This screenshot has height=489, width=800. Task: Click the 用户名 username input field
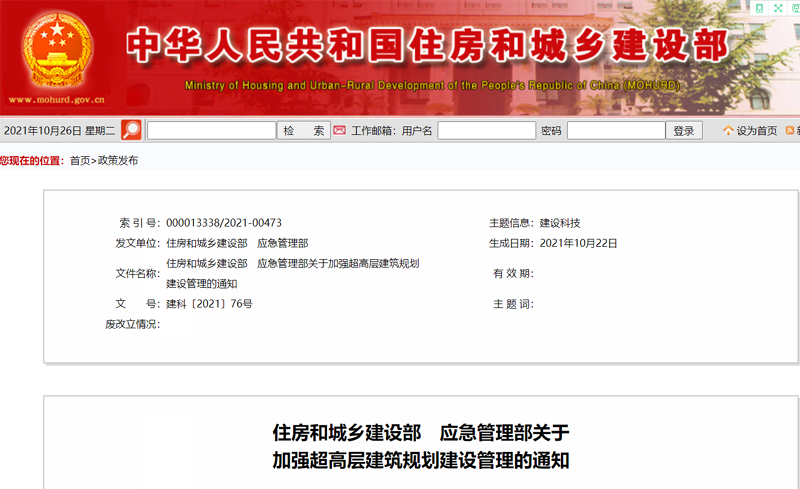click(x=486, y=131)
